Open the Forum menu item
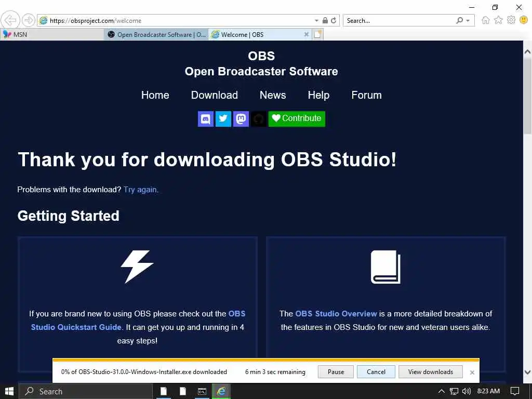This screenshot has width=532, height=399. click(x=366, y=95)
